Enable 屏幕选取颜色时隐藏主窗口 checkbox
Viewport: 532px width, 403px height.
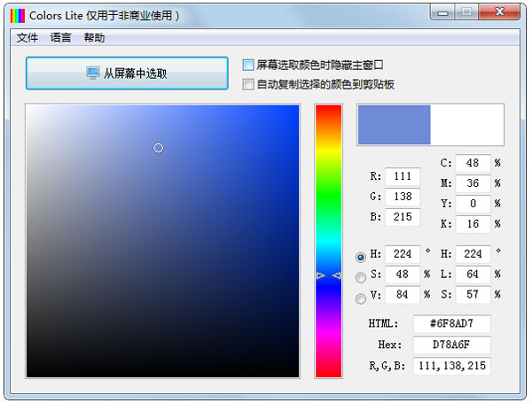248,65
